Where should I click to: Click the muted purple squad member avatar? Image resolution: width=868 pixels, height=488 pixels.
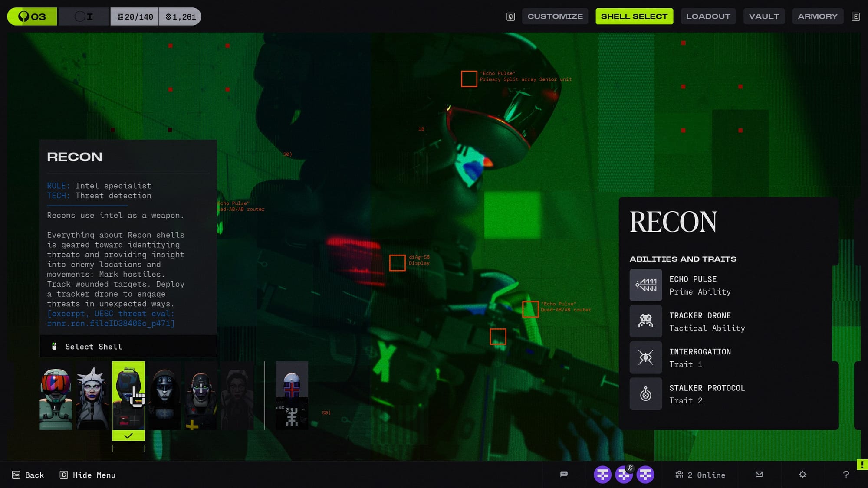tap(624, 475)
